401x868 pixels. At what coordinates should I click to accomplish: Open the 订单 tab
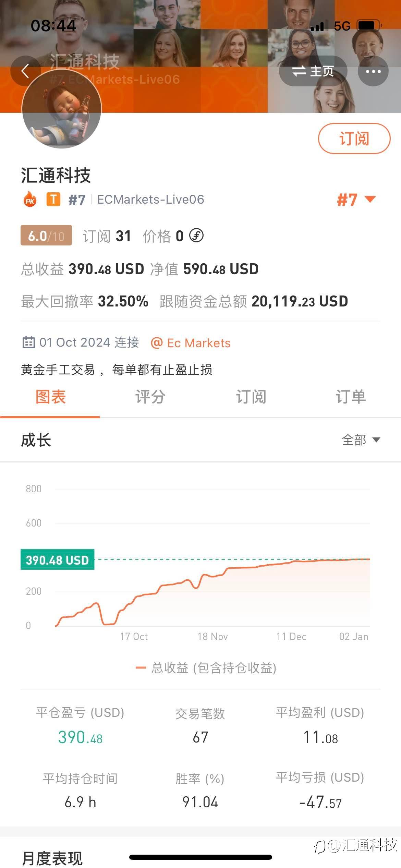point(350,397)
